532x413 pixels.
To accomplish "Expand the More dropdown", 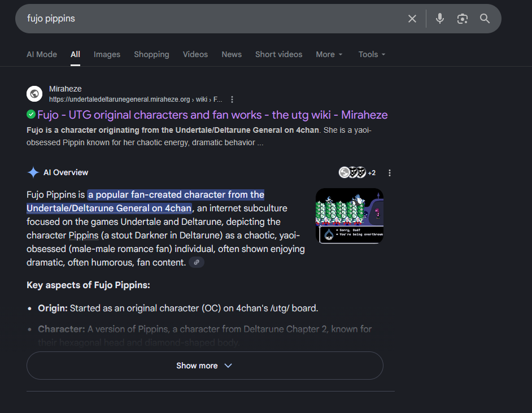I will 329,54.
